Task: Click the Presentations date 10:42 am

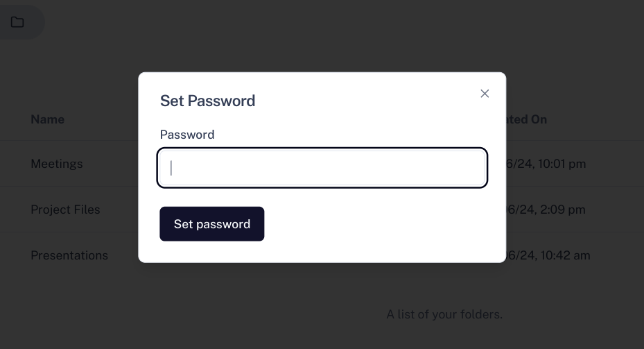Action: click(548, 255)
